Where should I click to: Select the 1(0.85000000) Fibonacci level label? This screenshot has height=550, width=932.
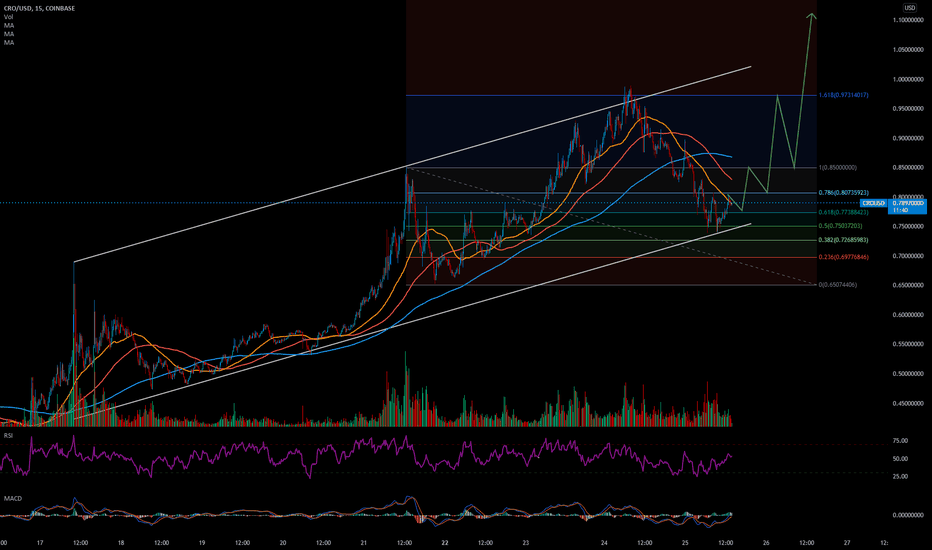[x=837, y=168]
